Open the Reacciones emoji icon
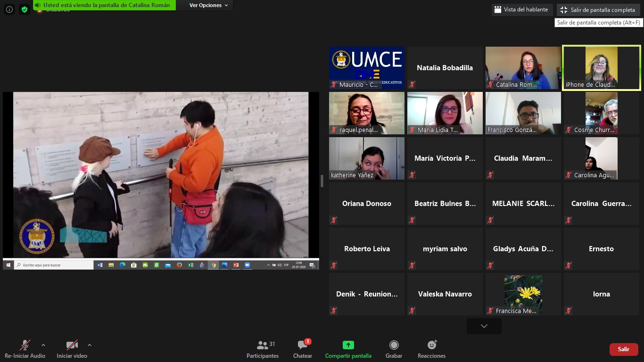The height and width of the screenshot is (362, 644). (x=431, y=345)
